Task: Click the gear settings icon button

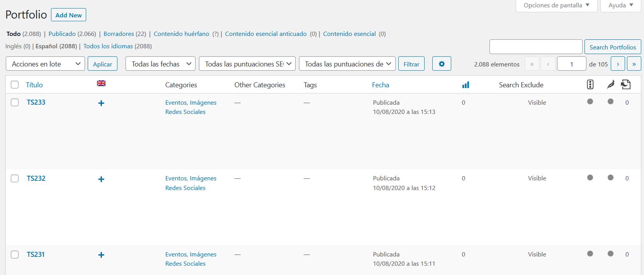Action: pos(442,64)
